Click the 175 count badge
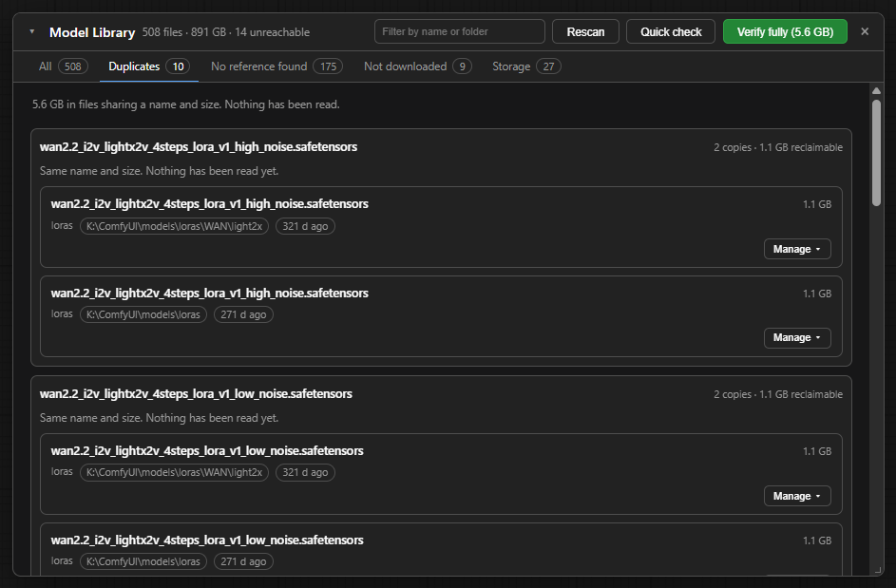This screenshot has width=896, height=588. 328,66
